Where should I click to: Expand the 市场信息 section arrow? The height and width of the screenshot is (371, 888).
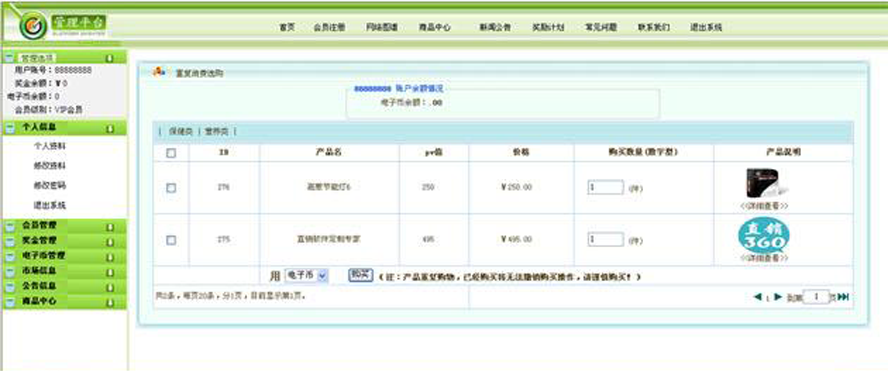click(110, 272)
